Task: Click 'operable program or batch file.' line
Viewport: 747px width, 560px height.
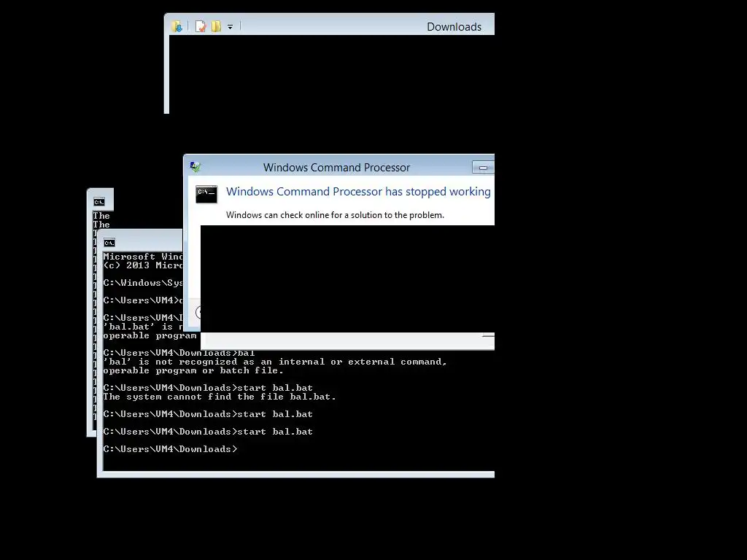Action: click(193, 370)
